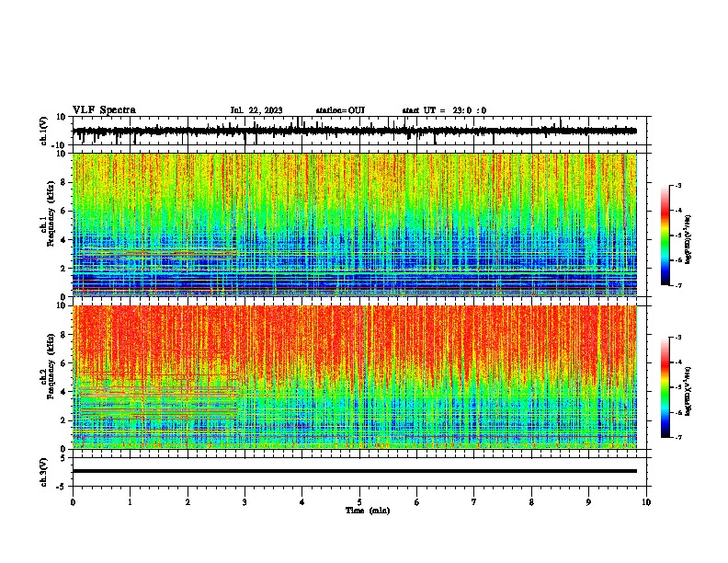Viewport: 728px width, 563px height.
Task: Click time axis tick label "9"
Action: tap(588, 502)
